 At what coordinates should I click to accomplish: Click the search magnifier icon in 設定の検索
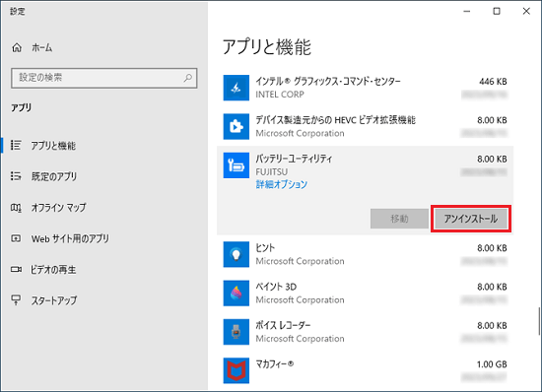pos(187,78)
